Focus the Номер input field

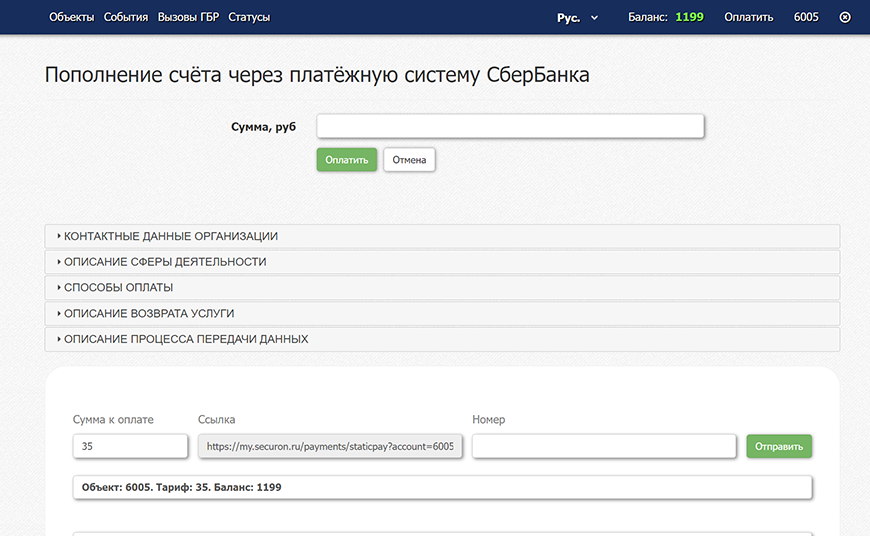pyautogui.click(x=604, y=446)
